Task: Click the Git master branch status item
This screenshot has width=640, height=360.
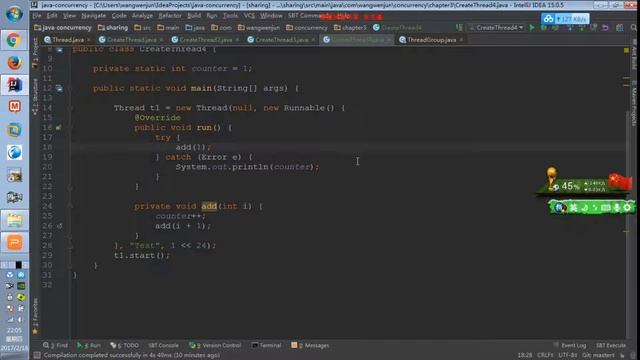Action: click(x=598, y=356)
